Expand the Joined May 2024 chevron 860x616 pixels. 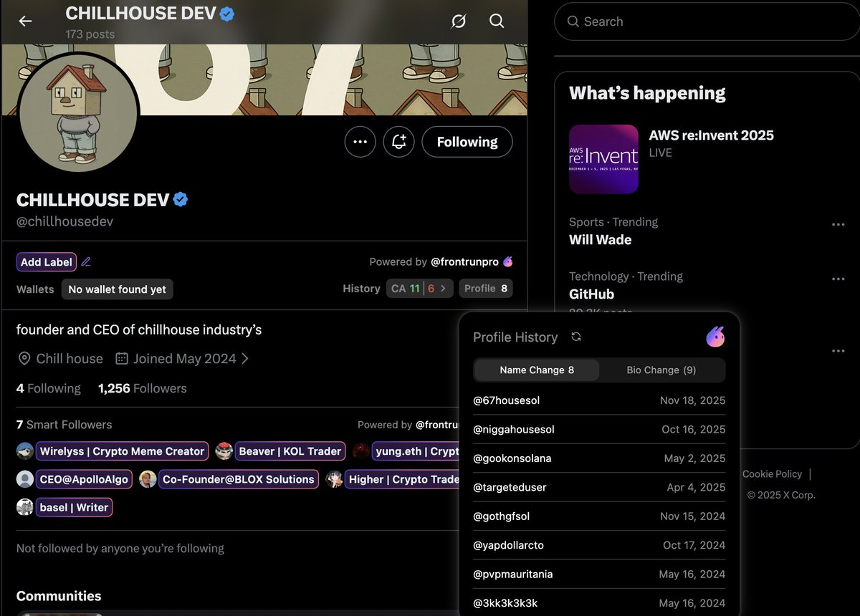(245, 359)
